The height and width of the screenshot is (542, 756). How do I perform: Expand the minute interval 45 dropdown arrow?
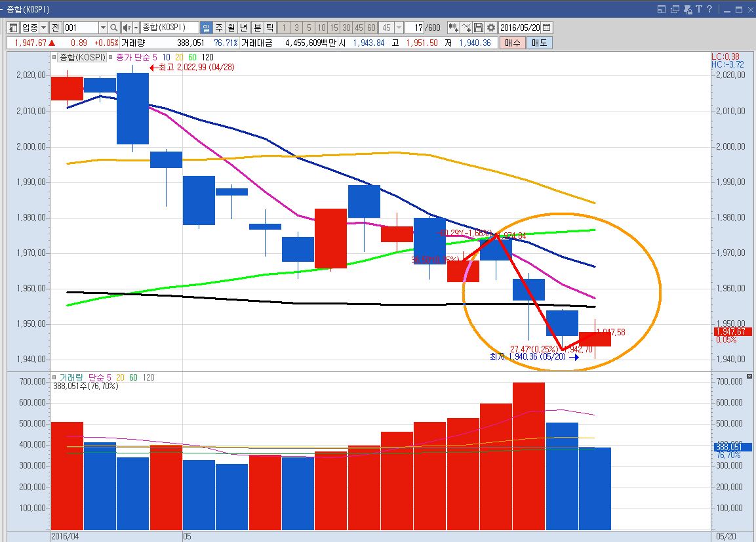click(399, 28)
